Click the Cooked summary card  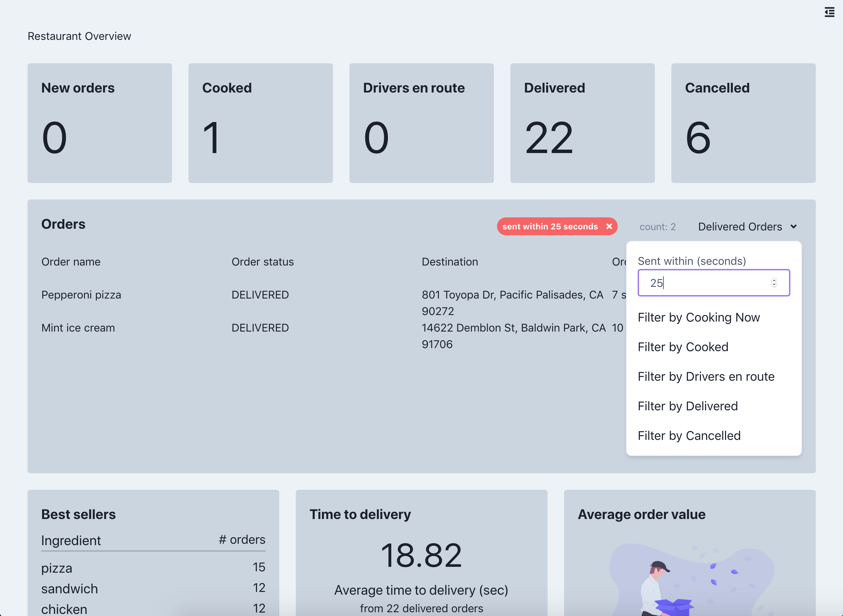click(261, 123)
